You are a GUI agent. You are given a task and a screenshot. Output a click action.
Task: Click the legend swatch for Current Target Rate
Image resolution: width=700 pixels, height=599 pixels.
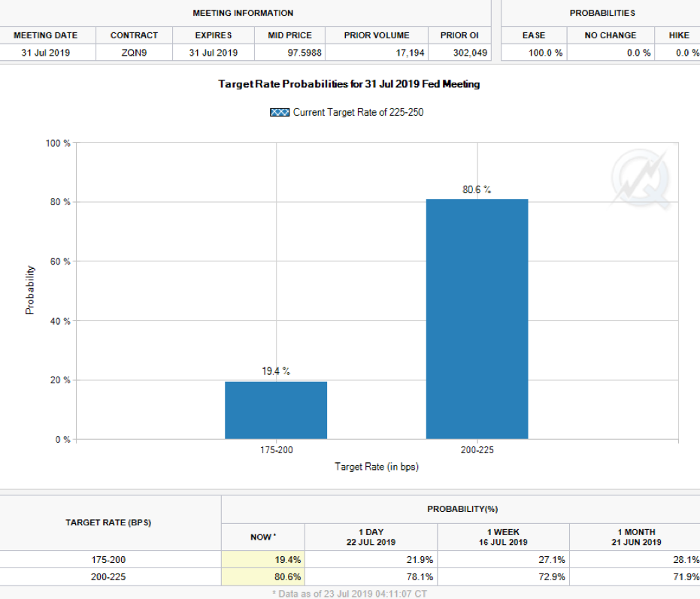(280, 113)
